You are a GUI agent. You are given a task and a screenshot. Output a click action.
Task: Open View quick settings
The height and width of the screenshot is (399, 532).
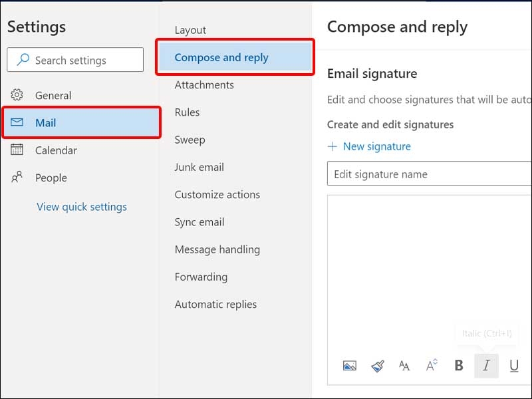point(82,207)
